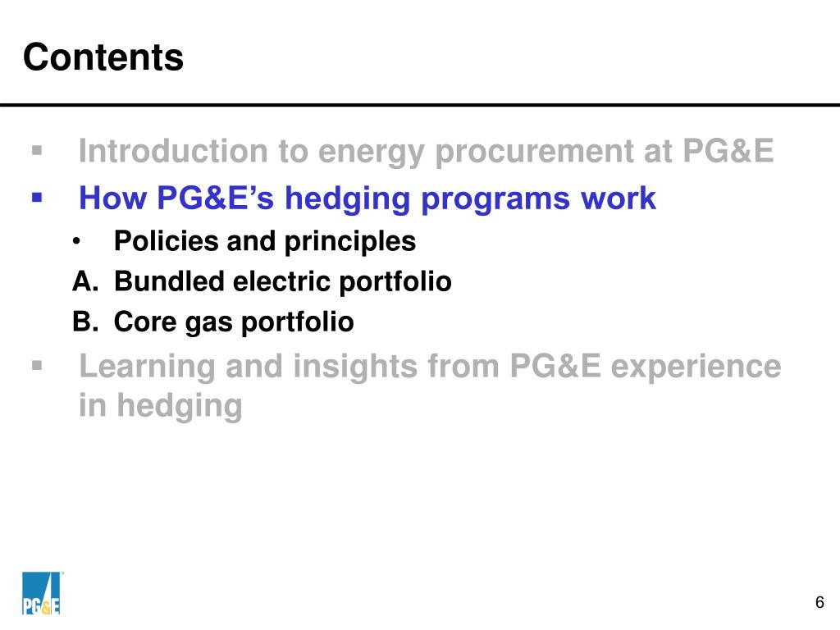Viewport: 840px width, 630px height.
Task: Click the round bullet before Policies
Action: coord(76,242)
